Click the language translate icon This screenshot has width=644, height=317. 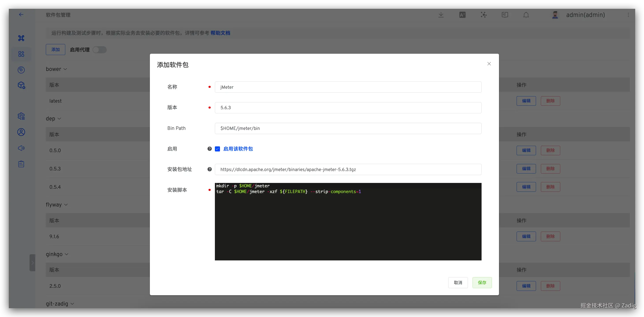462,15
